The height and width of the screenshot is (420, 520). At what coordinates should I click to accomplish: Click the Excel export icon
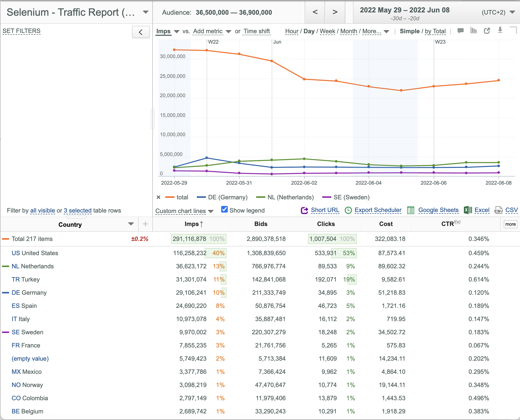point(468,210)
